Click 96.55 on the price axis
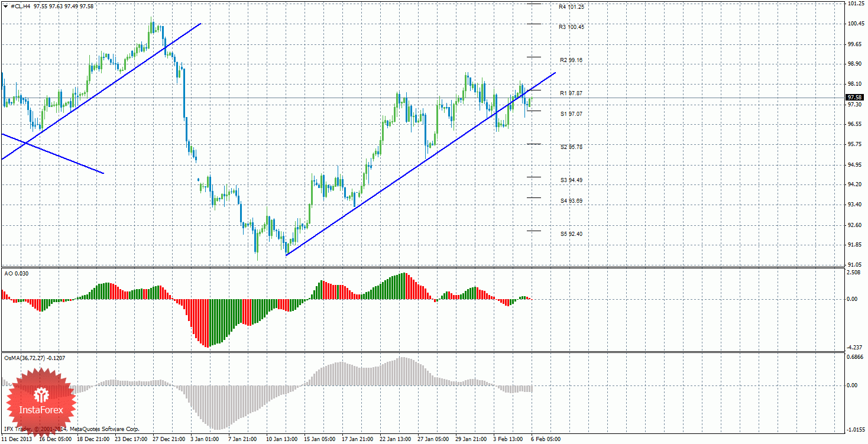 click(x=854, y=124)
